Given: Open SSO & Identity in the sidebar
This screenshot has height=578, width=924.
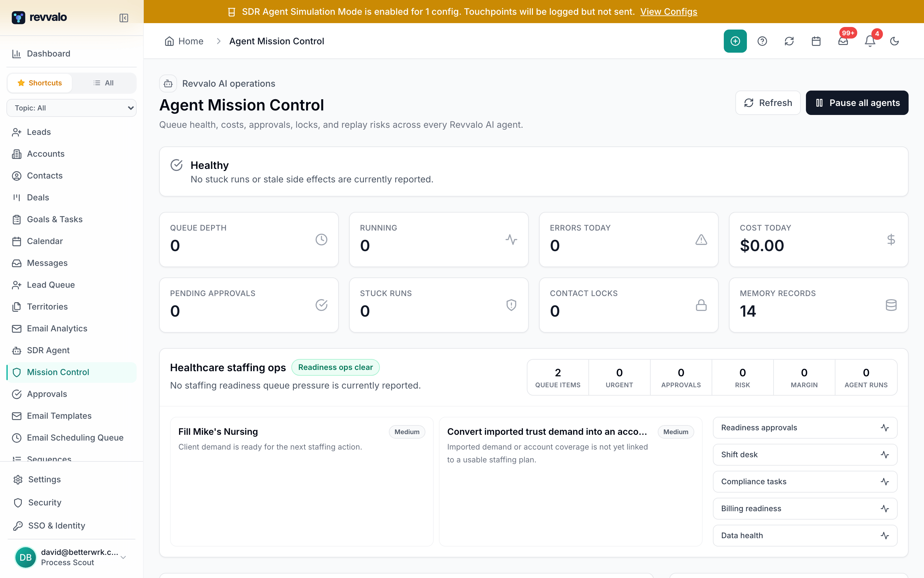Looking at the screenshot, I should (x=72, y=526).
